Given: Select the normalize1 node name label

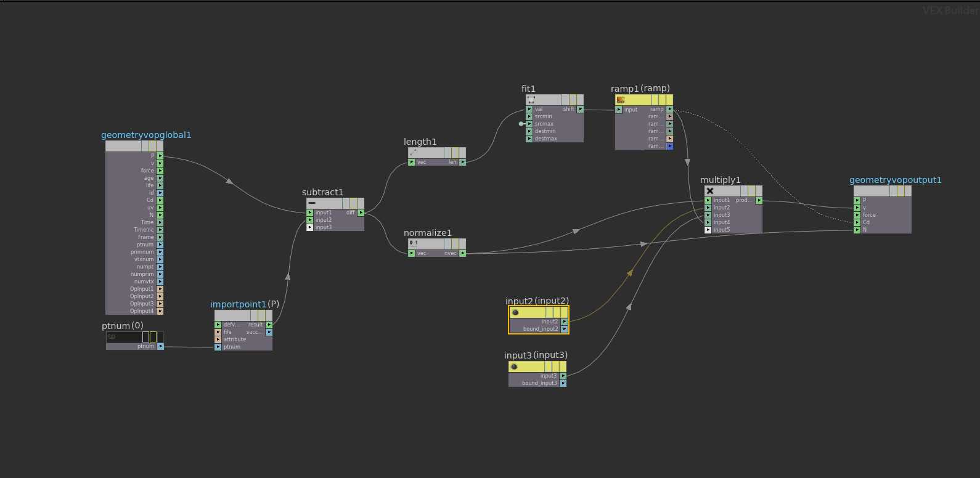Looking at the screenshot, I should (428, 233).
